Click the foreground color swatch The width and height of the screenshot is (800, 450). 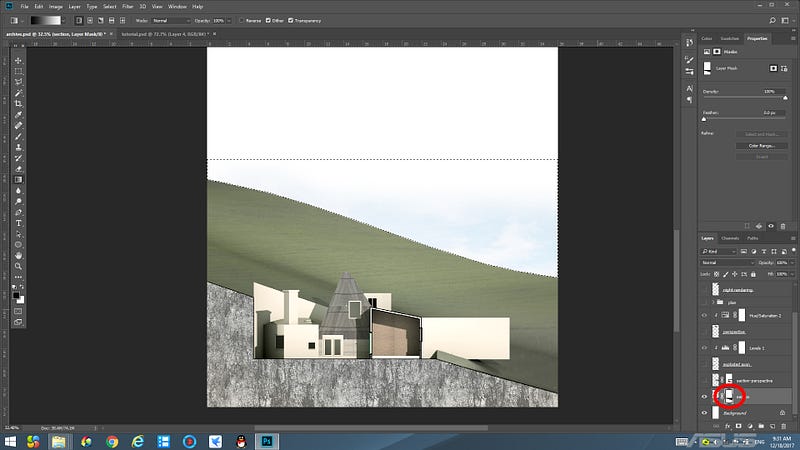pos(16,295)
